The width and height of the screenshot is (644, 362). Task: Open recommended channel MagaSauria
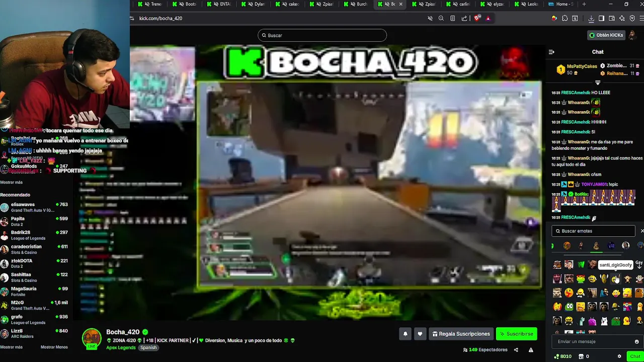pos(34,292)
